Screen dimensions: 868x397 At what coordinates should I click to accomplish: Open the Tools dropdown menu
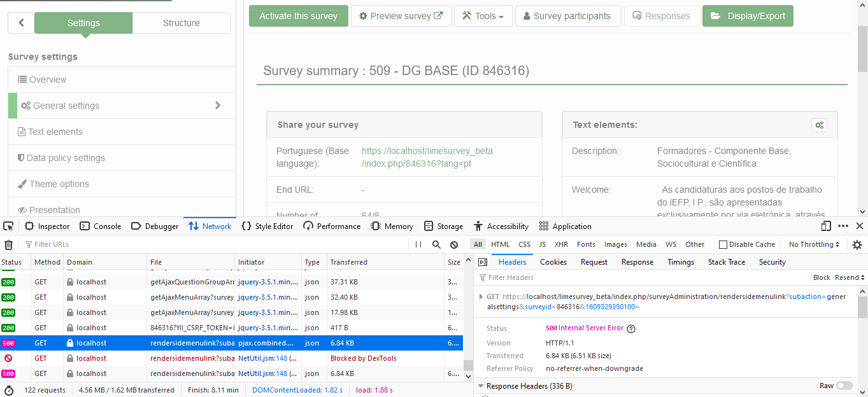(483, 16)
